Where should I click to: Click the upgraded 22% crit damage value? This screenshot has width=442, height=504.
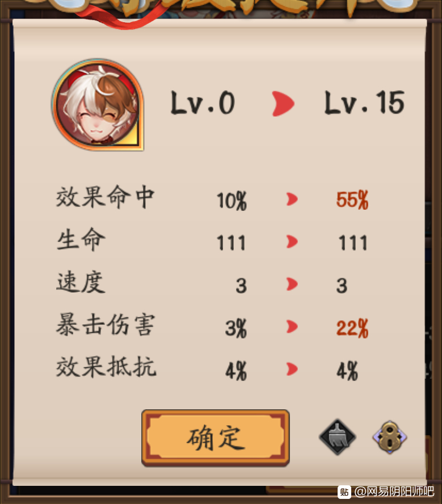click(x=352, y=328)
